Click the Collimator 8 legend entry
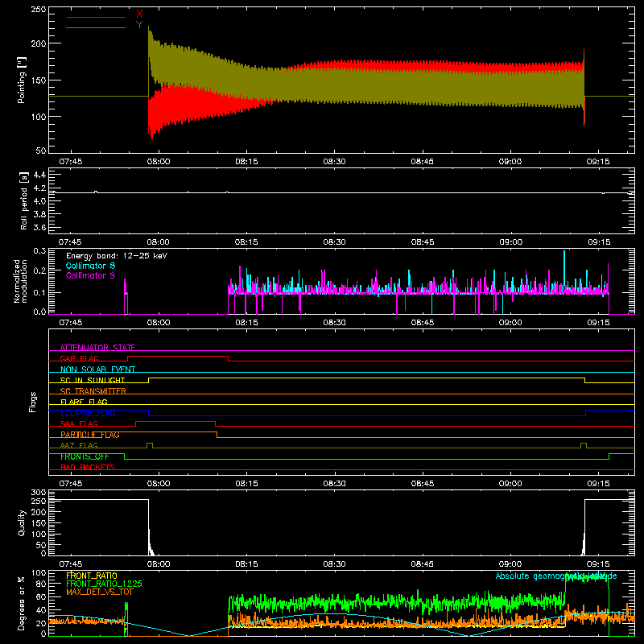644x644 pixels. [90, 266]
